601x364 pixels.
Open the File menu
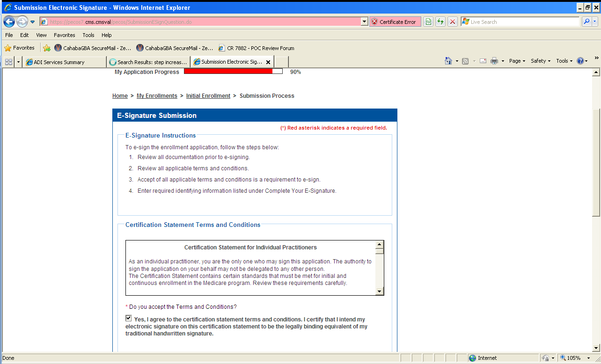tap(9, 35)
